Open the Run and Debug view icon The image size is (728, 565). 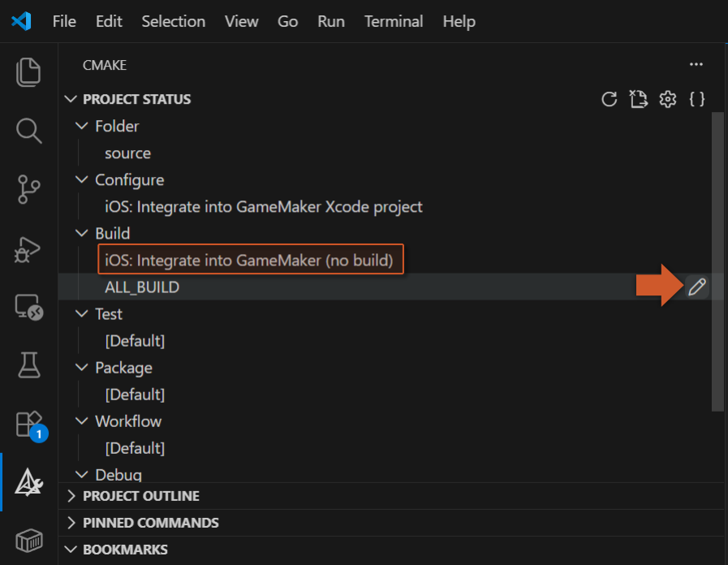point(28,249)
